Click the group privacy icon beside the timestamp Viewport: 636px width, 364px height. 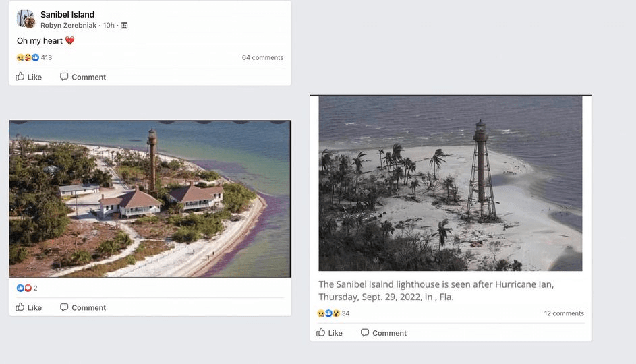coord(124,26)
